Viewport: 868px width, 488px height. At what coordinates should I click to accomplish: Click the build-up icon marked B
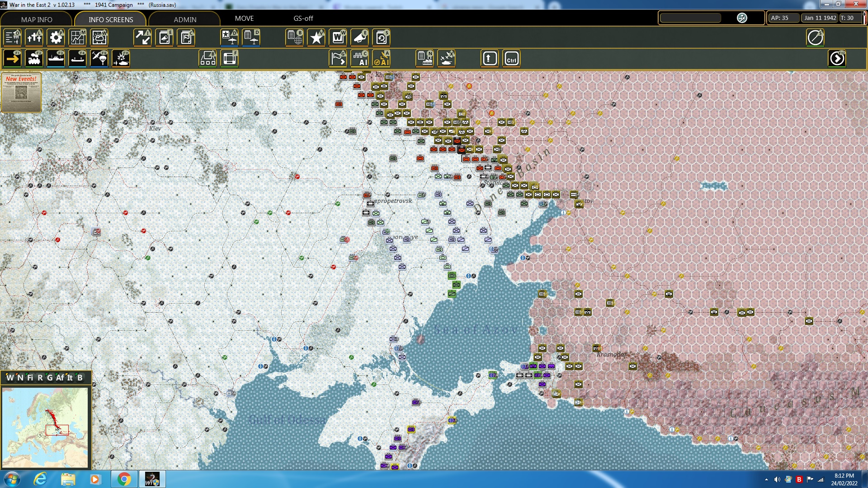point(208,59)
